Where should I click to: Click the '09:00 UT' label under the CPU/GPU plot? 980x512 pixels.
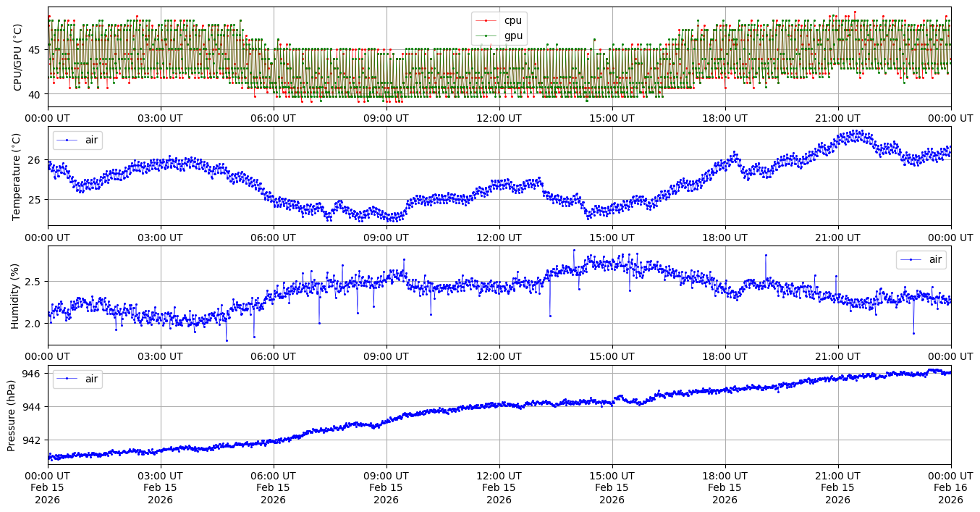[386, 118]
